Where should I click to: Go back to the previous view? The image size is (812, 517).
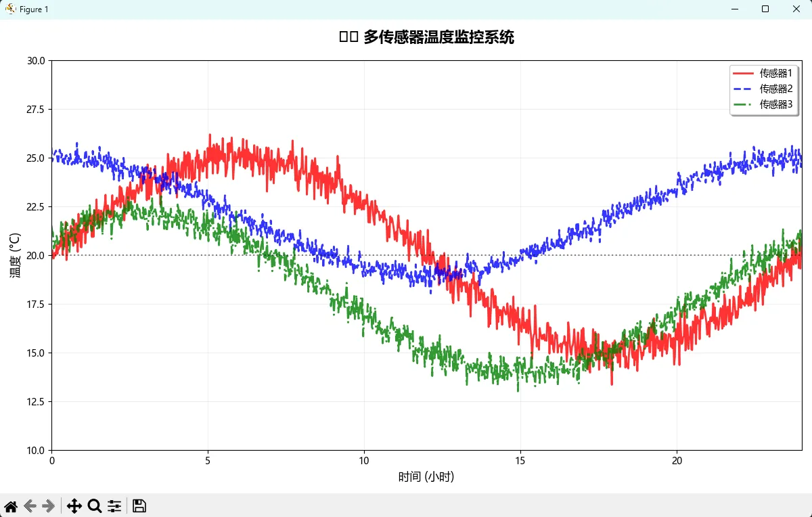click(x=30, y=506)
